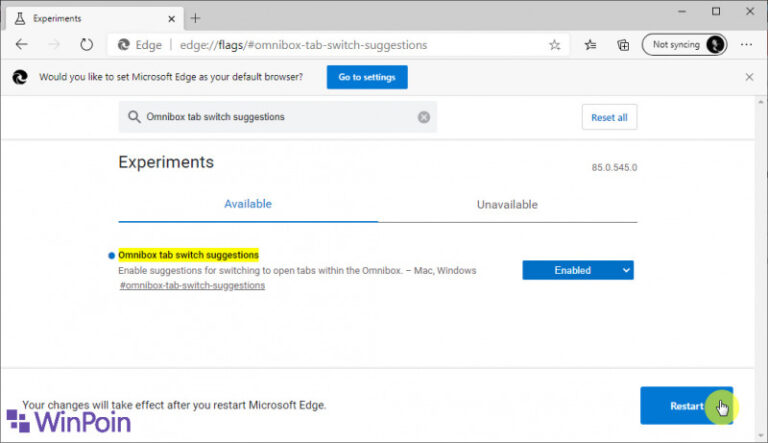Viewport: 768px width, 443px height.
Task: Clear the flags search text
Action: click(x=424, y=117)
